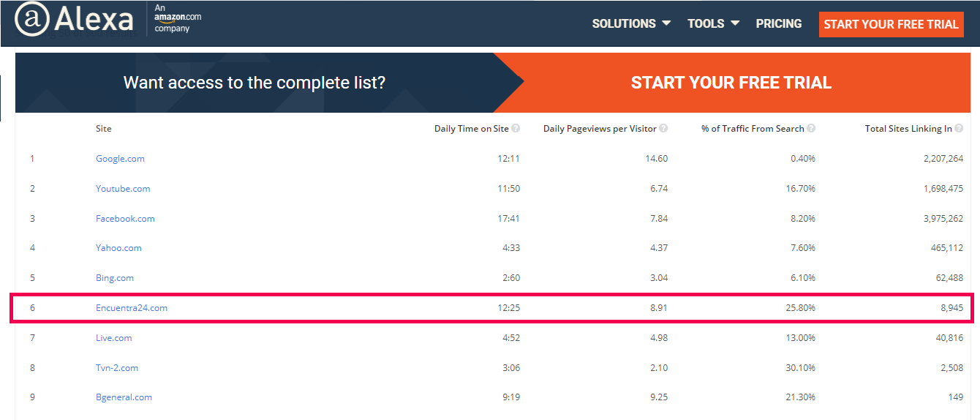Open the Traffic From Search help icon
980x420 pixels.
coord(811,129)
